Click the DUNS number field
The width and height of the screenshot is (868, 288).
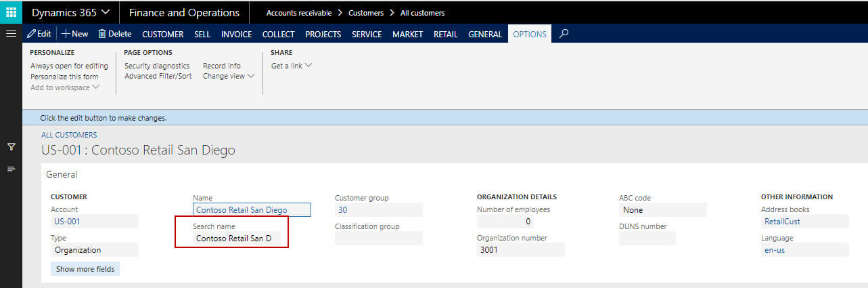coord(647,238)
